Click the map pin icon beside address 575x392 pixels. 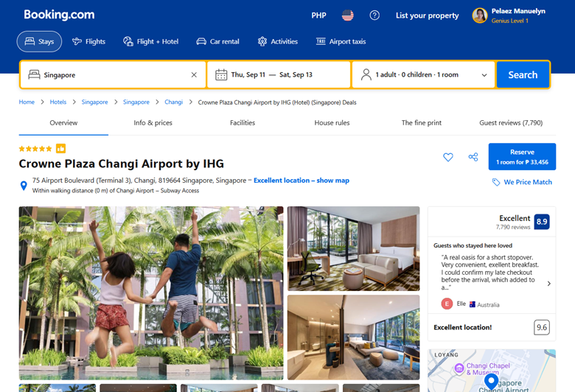coord(24,186)
